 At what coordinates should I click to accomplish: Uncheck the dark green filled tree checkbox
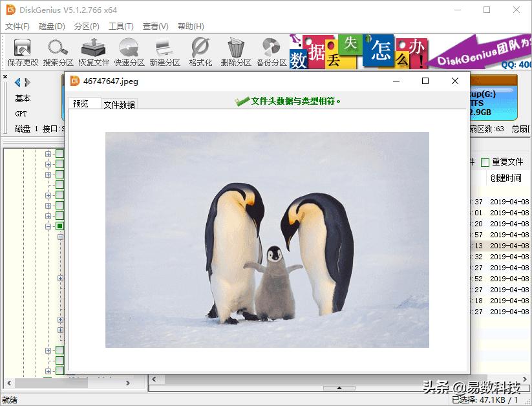point(59,226)
